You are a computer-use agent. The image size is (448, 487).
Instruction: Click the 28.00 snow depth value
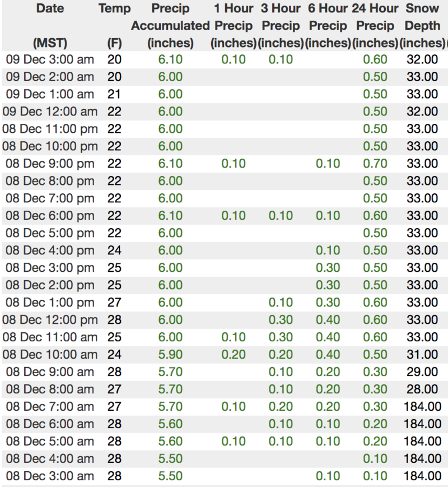click(x=422, y=389)
